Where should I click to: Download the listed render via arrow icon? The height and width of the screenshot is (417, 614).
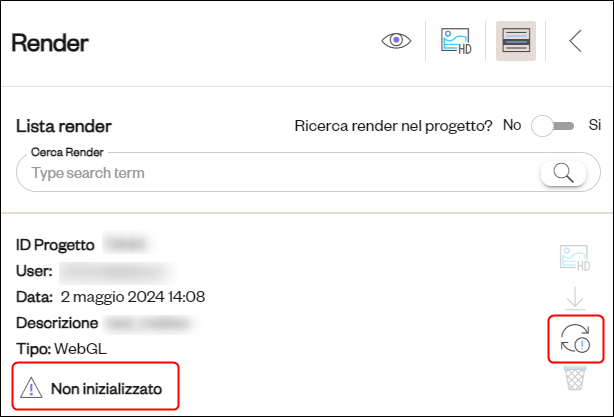click(575, 298)
